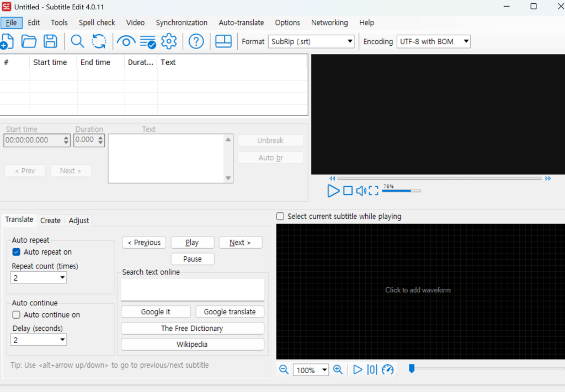Click the Duration spinner arrows

pyautogui.click(x=100, y=140)
